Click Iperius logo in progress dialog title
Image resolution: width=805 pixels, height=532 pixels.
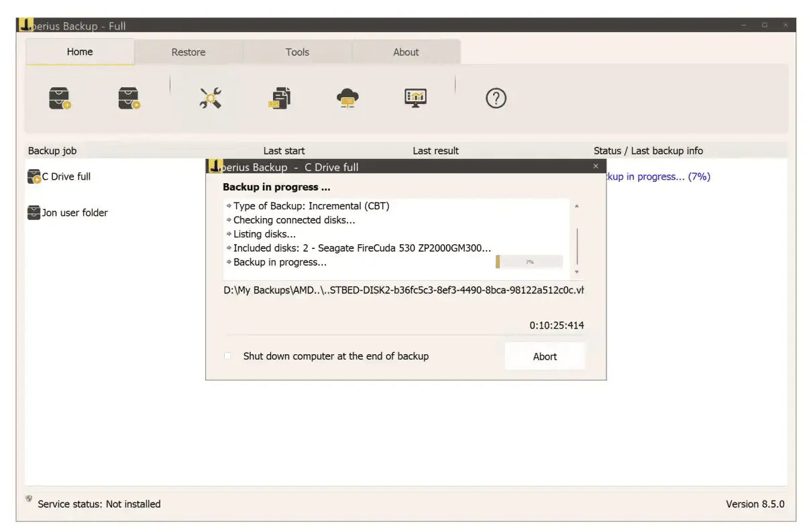pyautogui.click(x=215, y=166)
